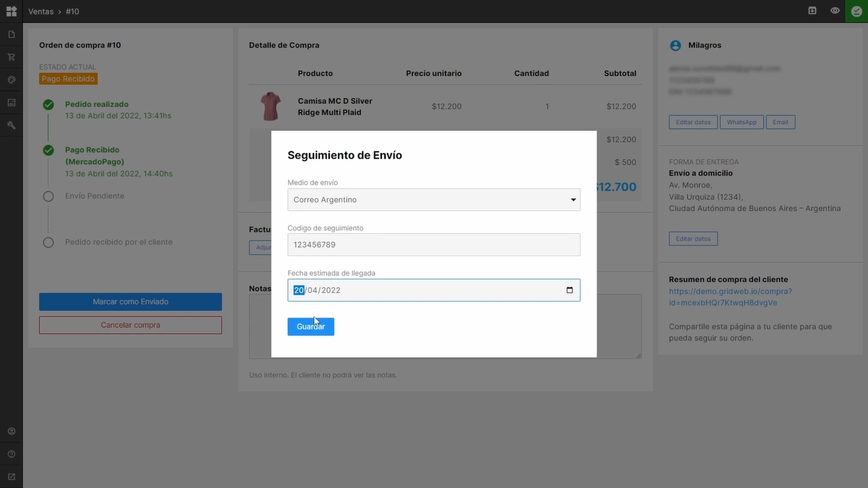Select the Pedido recibido por el cliente circle
Image resolution: width=868 pixels, height=488 pixels.
(x=48, y=242)
